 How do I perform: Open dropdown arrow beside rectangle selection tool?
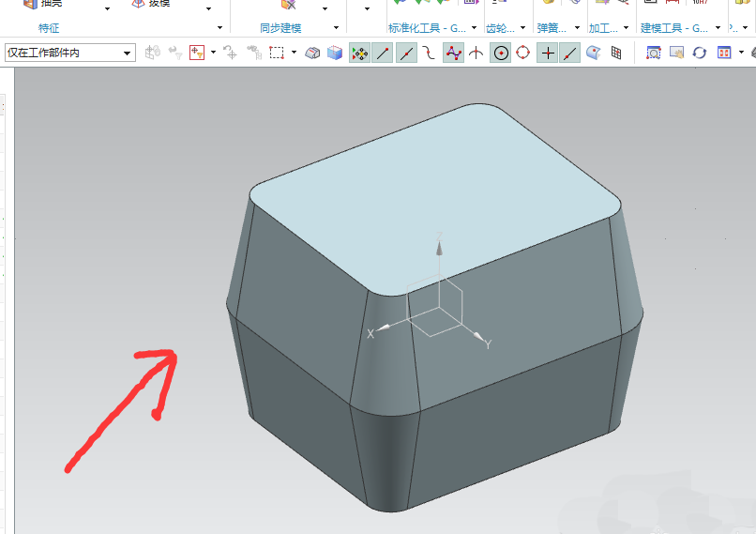pos(294,53)
